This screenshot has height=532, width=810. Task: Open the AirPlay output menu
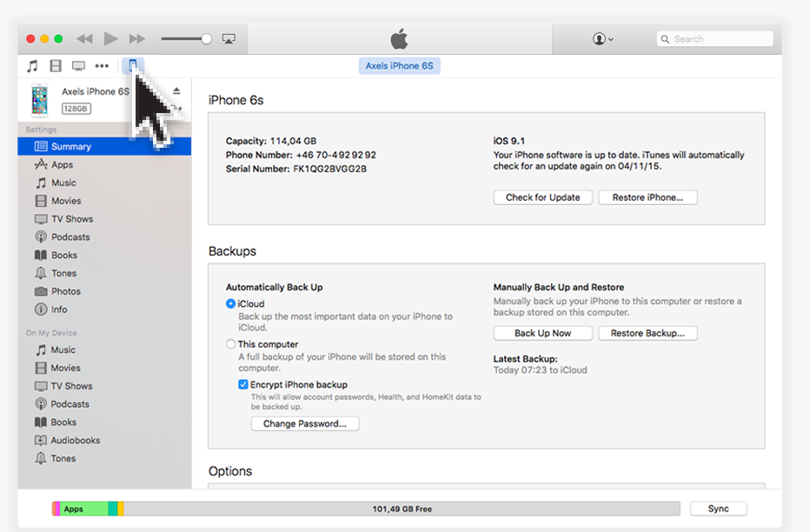(x=229, y=39)
